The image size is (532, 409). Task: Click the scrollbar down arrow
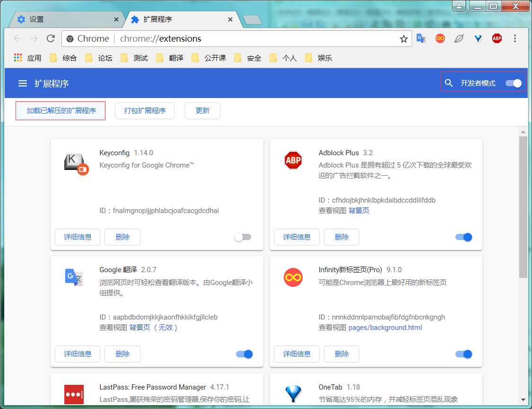(x=523, y=400)
